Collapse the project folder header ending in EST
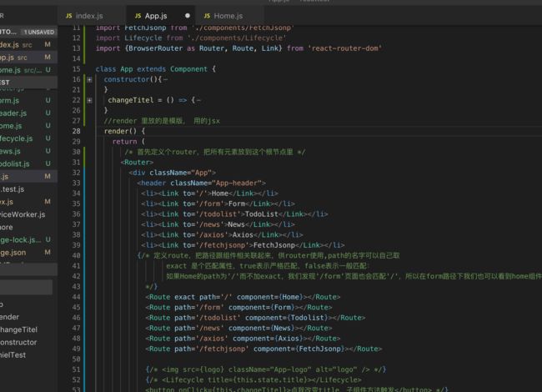This screenshot has height=392, width=542. (x=28, y=83)
